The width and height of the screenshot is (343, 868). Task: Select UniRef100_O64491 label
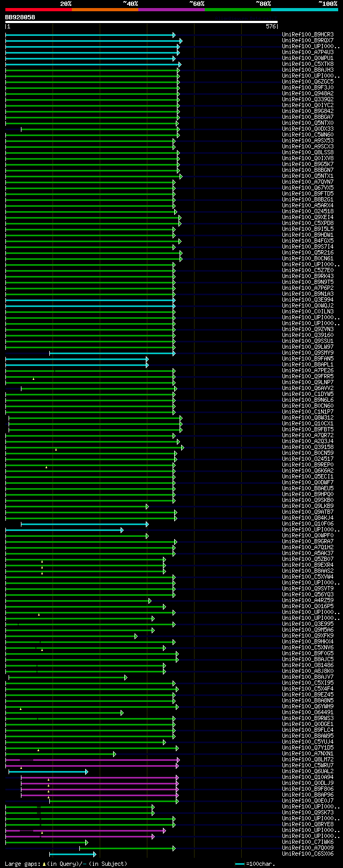coord(308,713)
